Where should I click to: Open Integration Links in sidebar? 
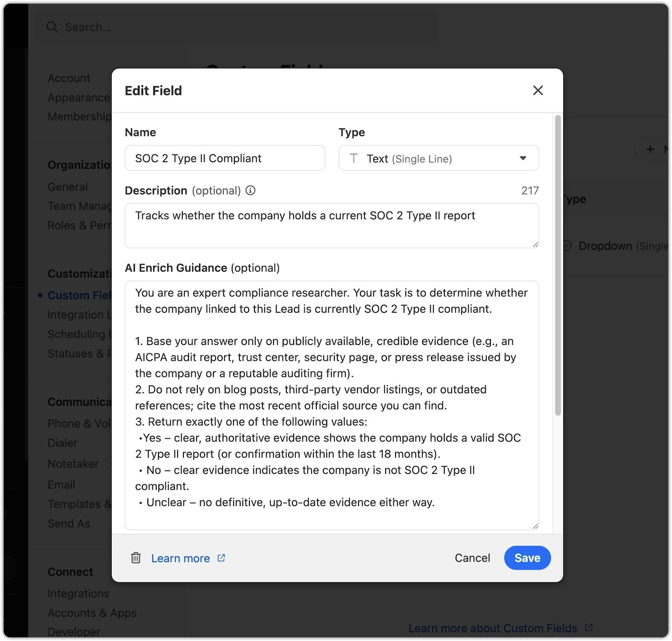[x=79, y=314]
